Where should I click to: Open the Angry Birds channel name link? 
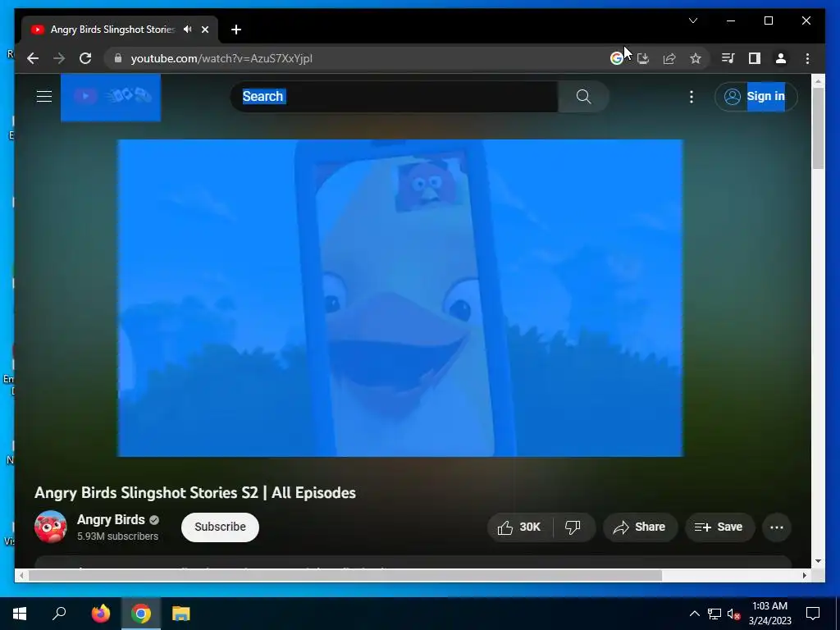pos(111,519)
